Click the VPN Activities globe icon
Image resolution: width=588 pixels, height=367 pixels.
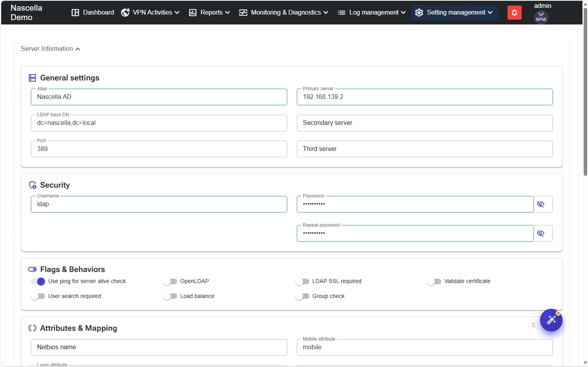[x=125, y=13]
